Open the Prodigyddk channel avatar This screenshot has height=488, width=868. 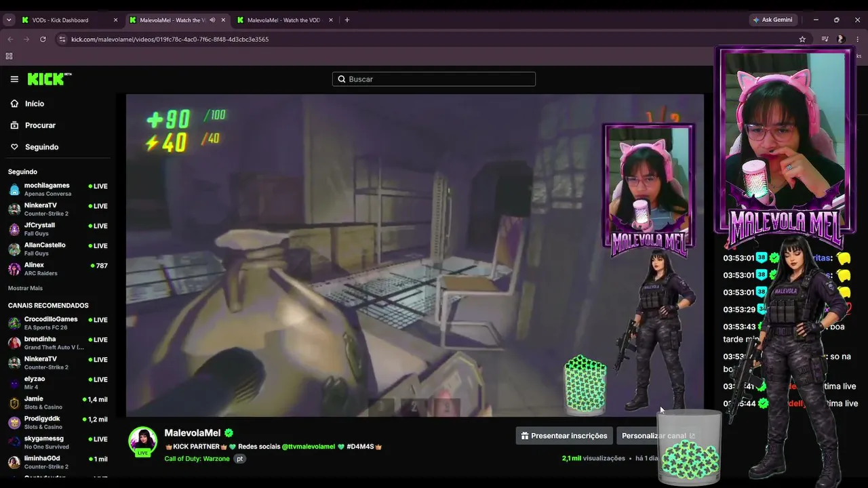14,422
